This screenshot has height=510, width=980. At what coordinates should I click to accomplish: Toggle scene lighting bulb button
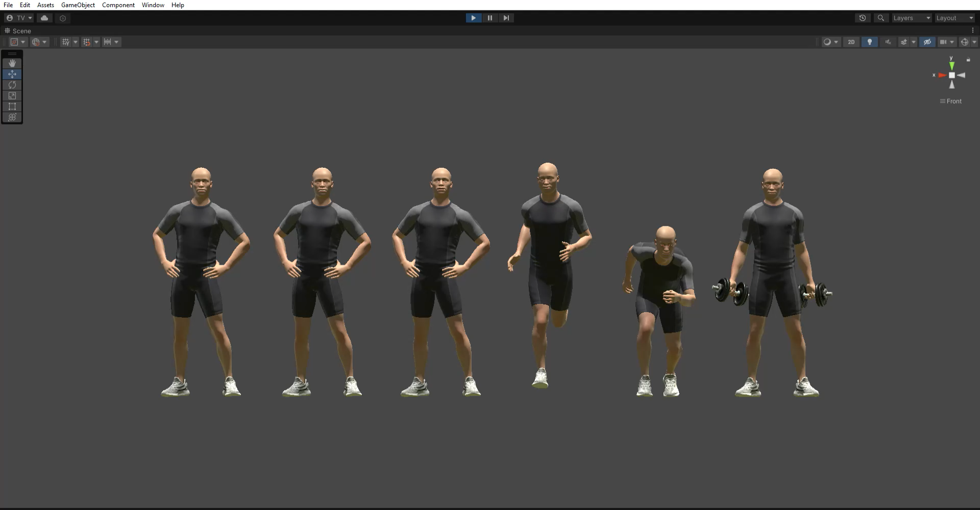pyautogui.click(x=869, y=42)
